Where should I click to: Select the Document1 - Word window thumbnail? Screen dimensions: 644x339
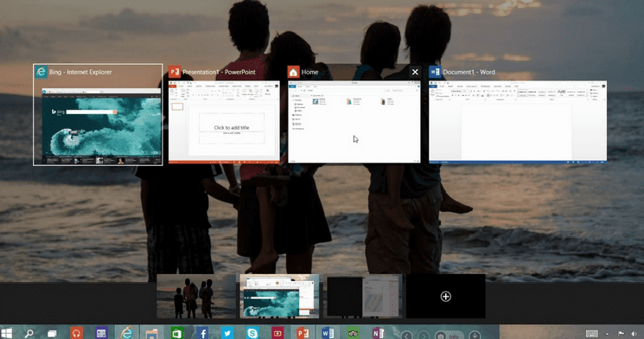coord(518,122)
